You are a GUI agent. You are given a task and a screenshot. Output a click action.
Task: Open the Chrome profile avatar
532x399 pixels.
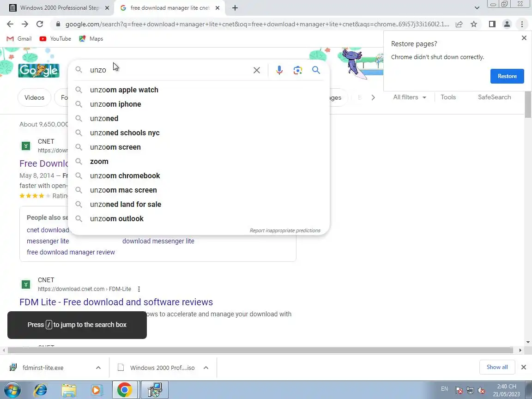[507, 24]
